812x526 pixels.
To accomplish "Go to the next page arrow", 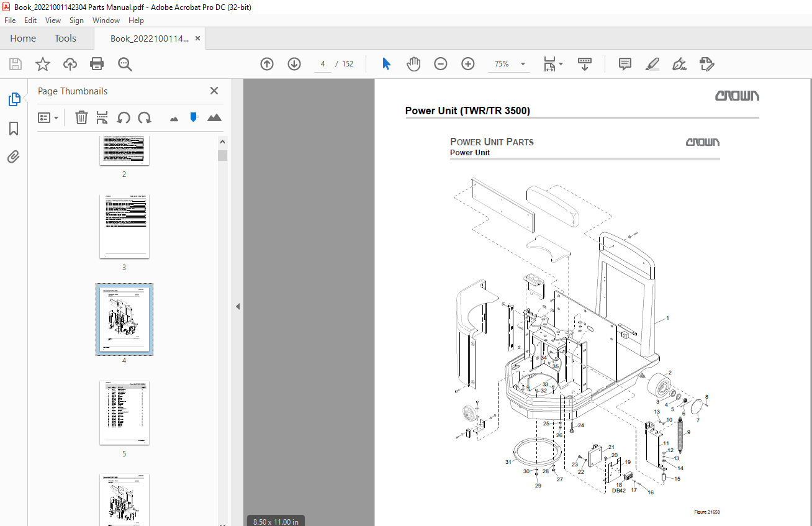I will pyautogui.click(x=294, y=64).
